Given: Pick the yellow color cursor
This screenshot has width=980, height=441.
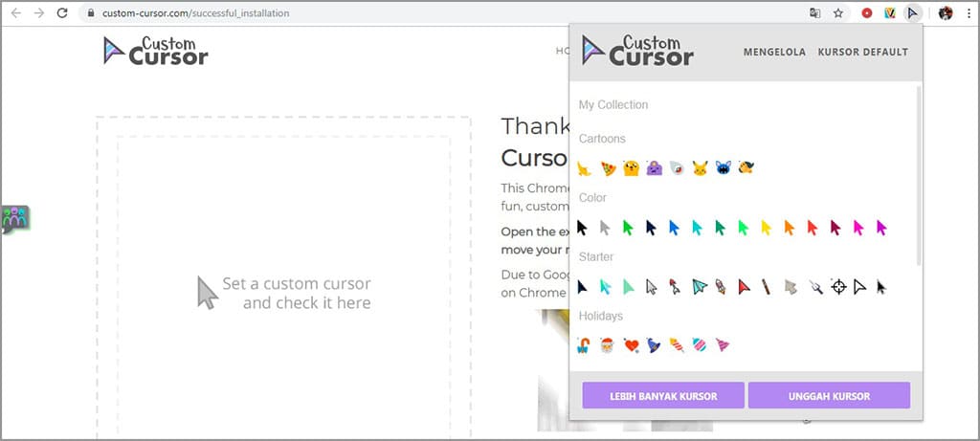Looking at the screenshot, I should [x=766, y=228].
